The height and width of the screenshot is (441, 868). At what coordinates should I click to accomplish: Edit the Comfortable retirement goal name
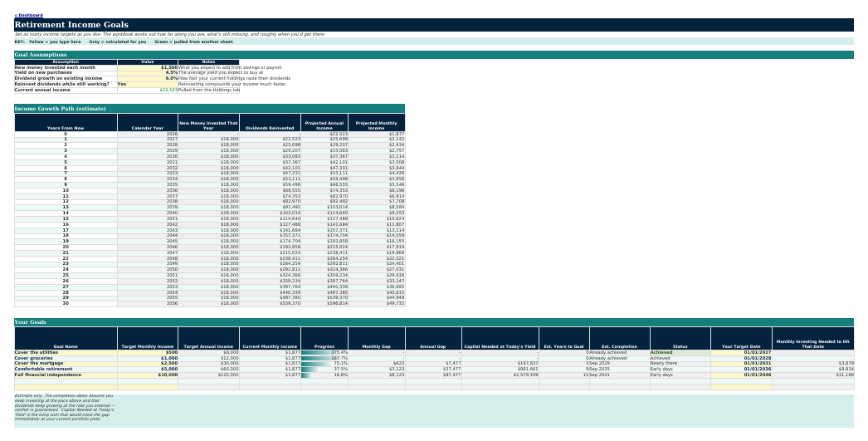[66, 369]
